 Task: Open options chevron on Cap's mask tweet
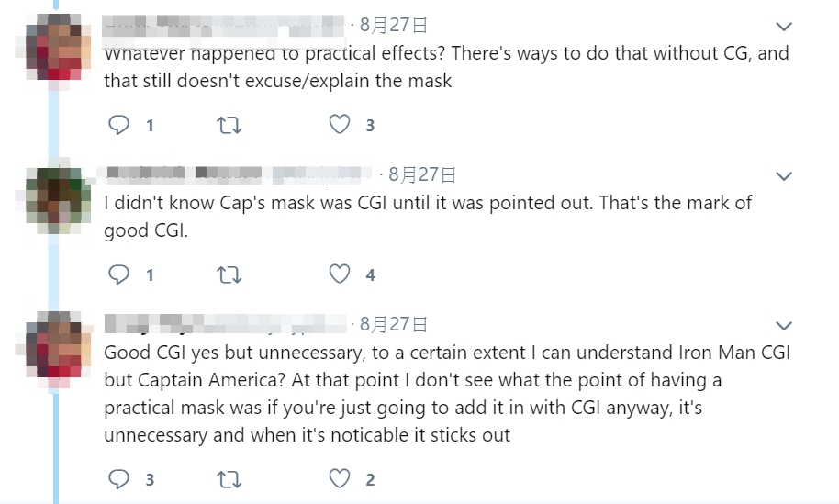coord(784,175)
